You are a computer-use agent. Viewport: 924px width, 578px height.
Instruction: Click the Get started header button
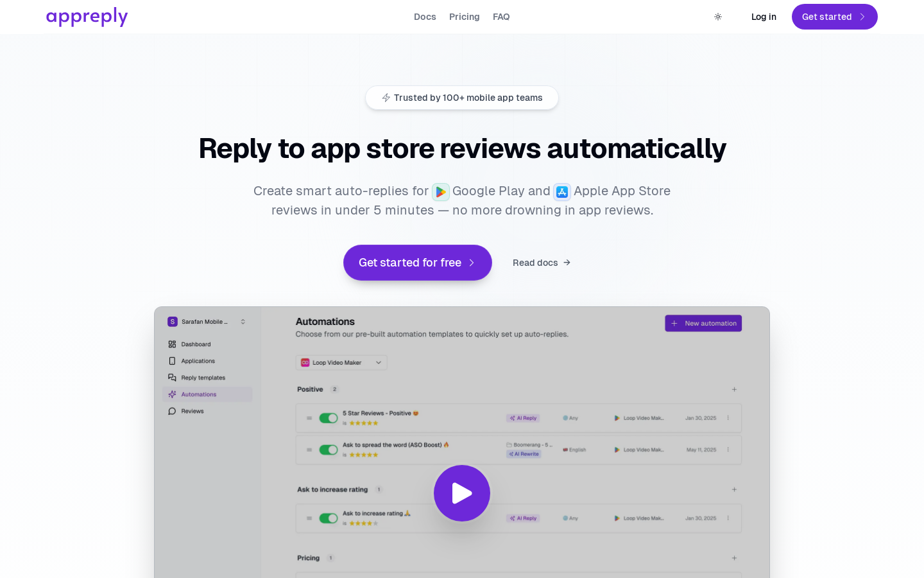pyautogui.click(x=835, y=17)
